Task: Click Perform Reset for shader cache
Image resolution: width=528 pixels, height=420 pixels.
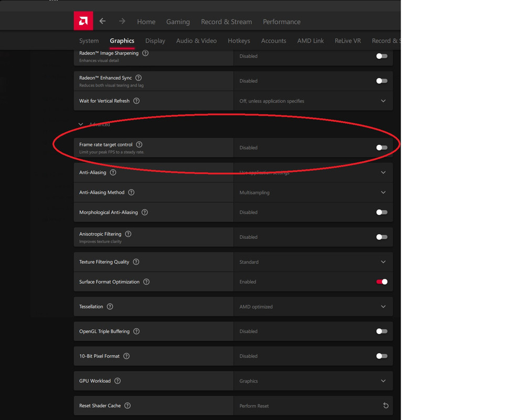Action: click(x=254, y=406)
